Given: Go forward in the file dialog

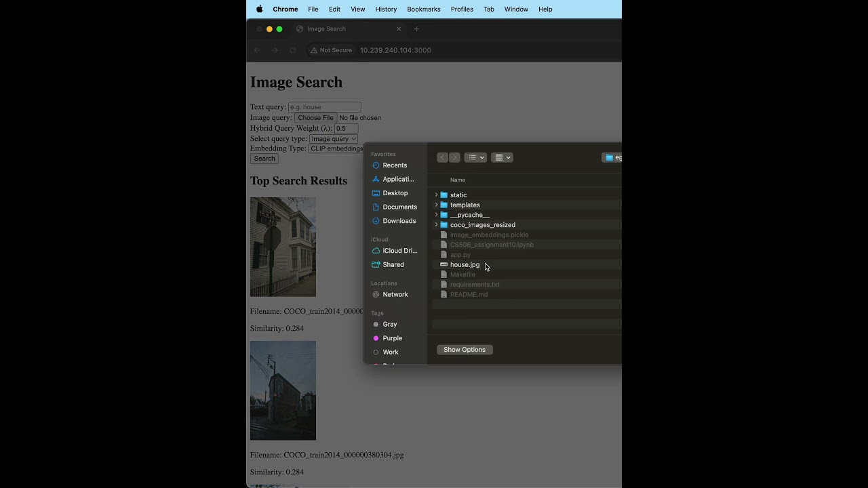Looking at the screenshot, I should tap(455, 157).
